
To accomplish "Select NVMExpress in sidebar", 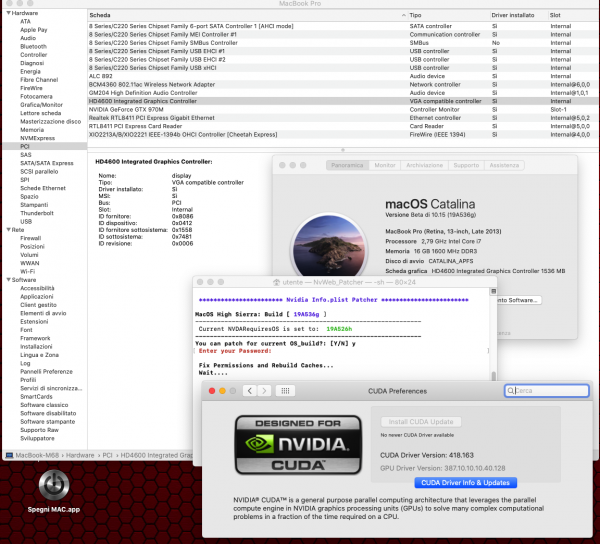I will 38,138.
